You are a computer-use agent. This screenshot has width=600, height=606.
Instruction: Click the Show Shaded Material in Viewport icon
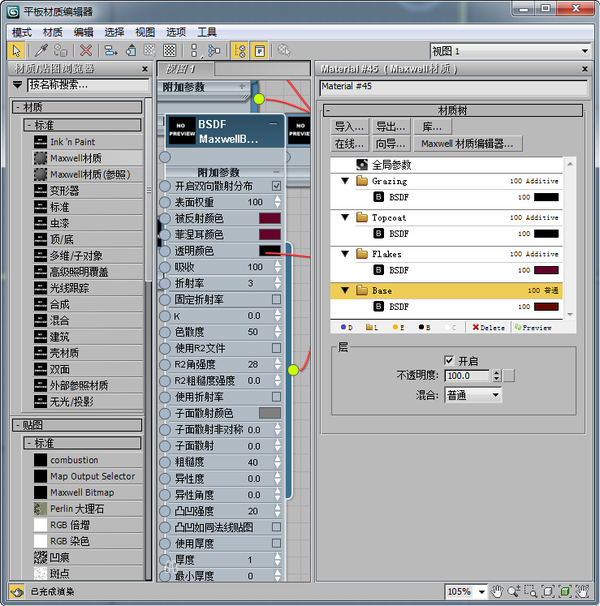150,51
